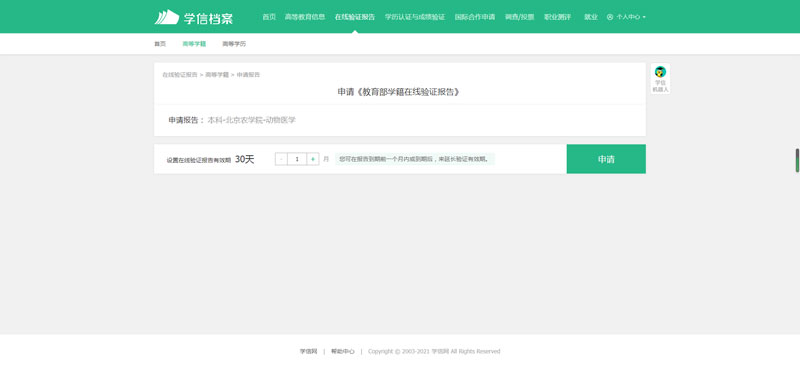Click the 设置在线验证报告有效期 label
This screenshot has width=800, height=368.
click(x=198, y=160)
